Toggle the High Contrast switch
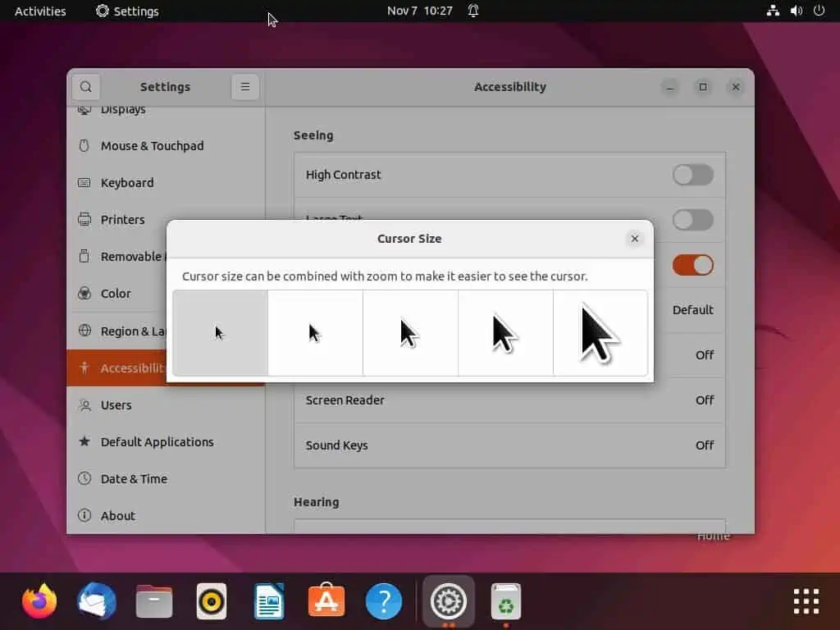Viewport: 840px width, 630px height. pos(693,175)
